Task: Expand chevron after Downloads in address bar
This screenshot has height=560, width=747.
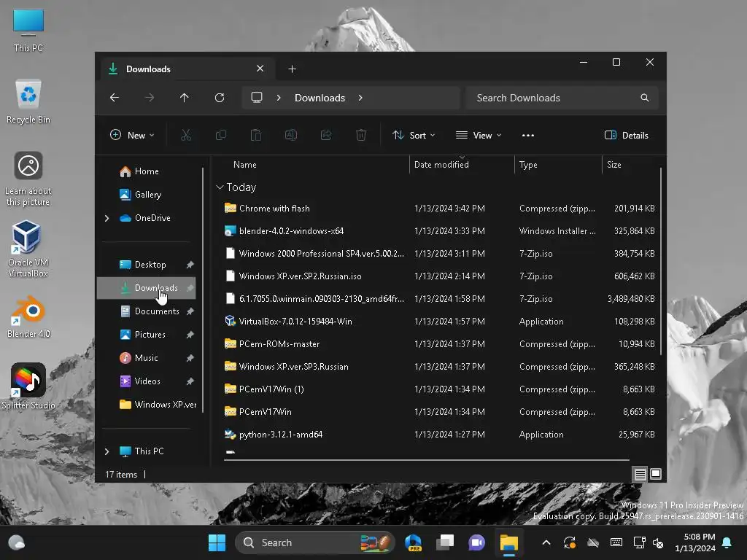Action: tap(360, 98)
